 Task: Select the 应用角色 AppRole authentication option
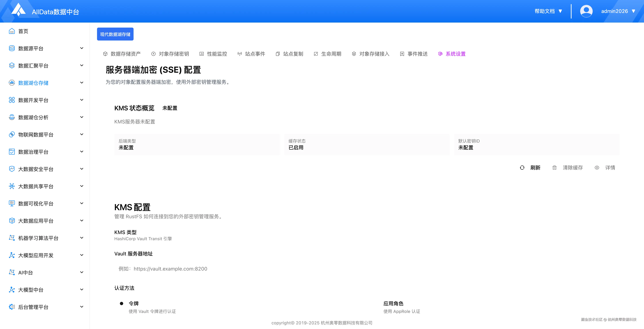click(393, 304)
